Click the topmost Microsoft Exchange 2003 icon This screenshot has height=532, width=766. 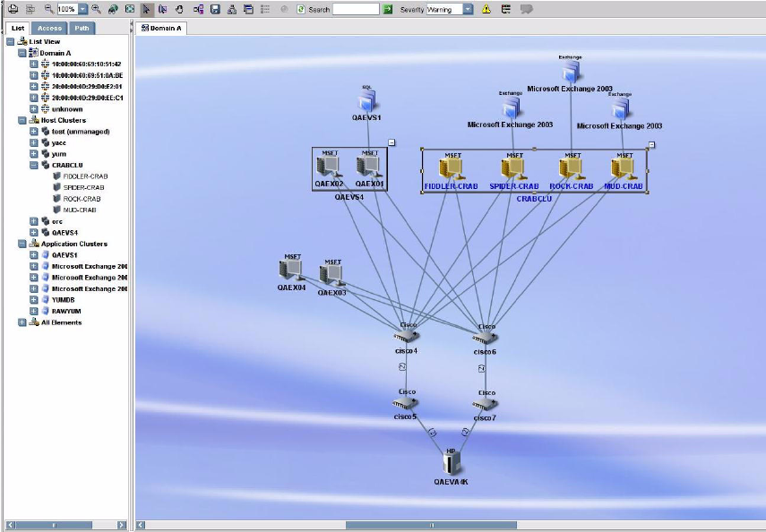click(570, 73)
